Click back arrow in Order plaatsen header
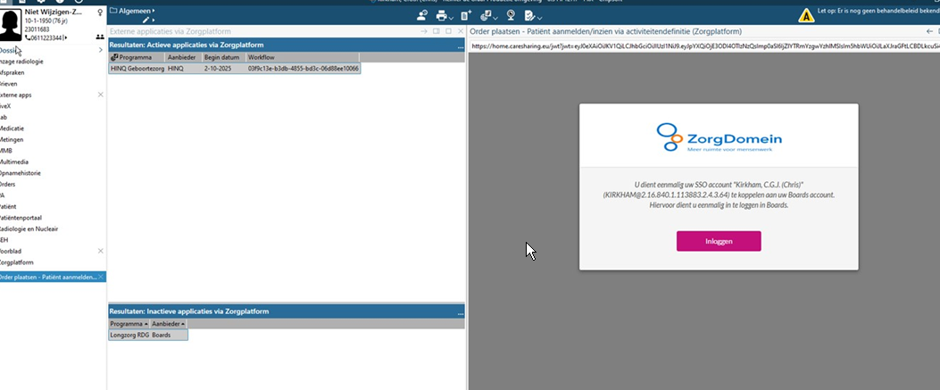This screenshot has height=390, width=940. tap(929, 31)
